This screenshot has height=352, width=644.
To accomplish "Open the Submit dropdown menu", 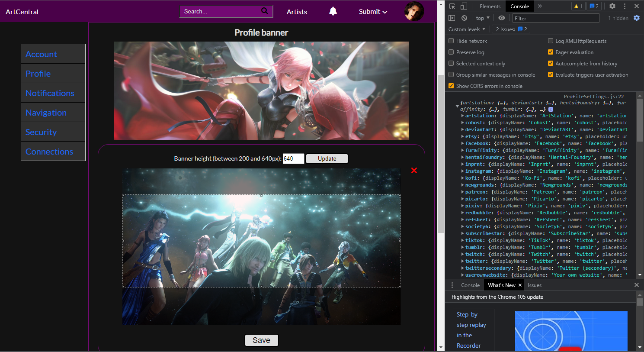I will pyautogui.click(x=373, y=12).
